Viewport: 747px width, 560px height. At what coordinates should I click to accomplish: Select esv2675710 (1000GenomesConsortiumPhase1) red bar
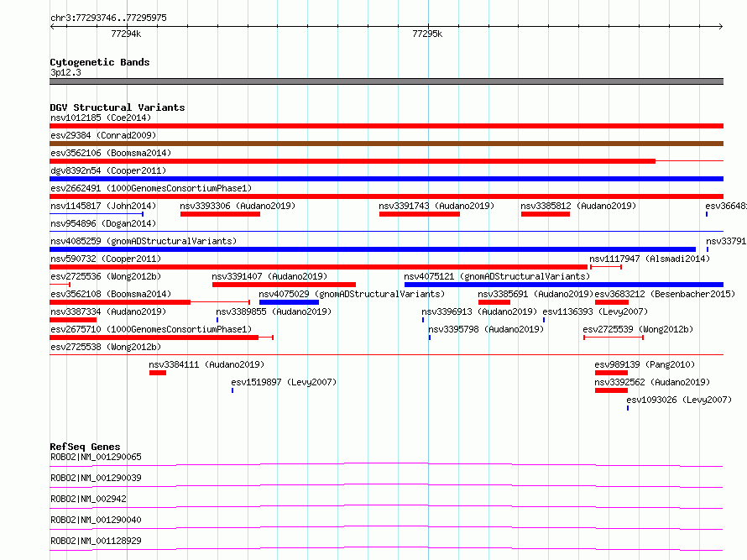tap(154, 338)
